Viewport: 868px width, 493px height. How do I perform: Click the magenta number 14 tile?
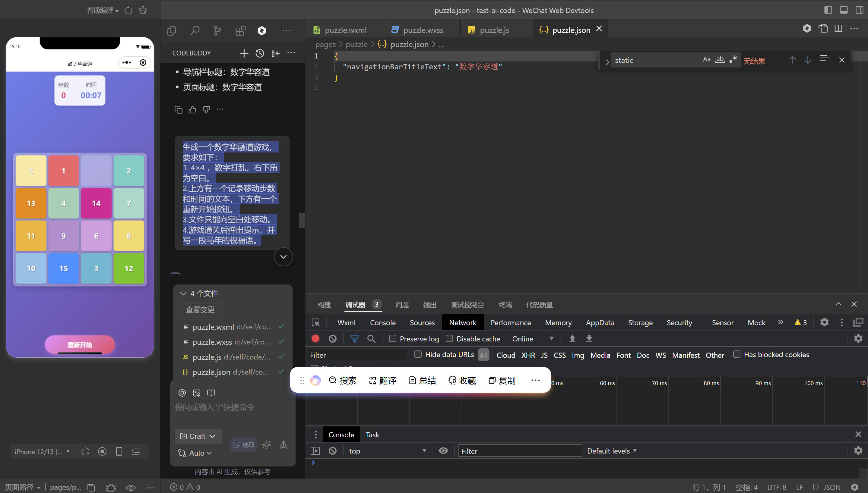click(96, 203)
